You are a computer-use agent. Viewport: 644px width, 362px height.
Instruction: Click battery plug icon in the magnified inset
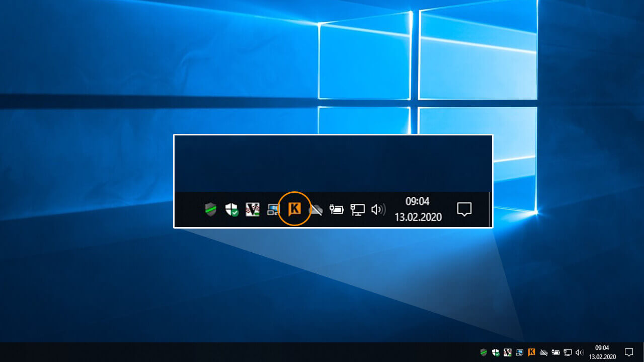pos(336,209)
